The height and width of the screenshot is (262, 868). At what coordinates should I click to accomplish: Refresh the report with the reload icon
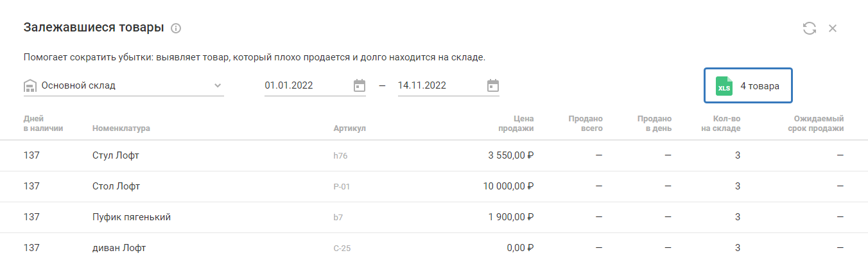[810, 28]
